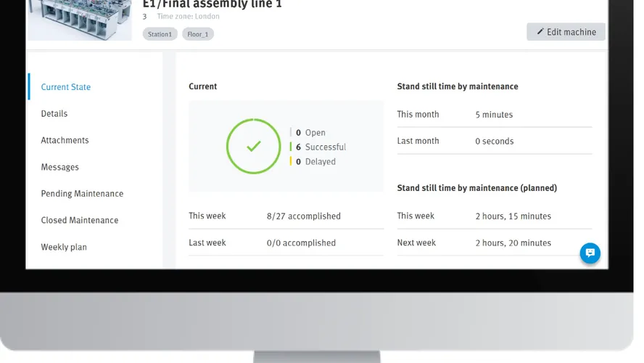Click the Open status count
The image size is (644, 363).
[310, 133]
